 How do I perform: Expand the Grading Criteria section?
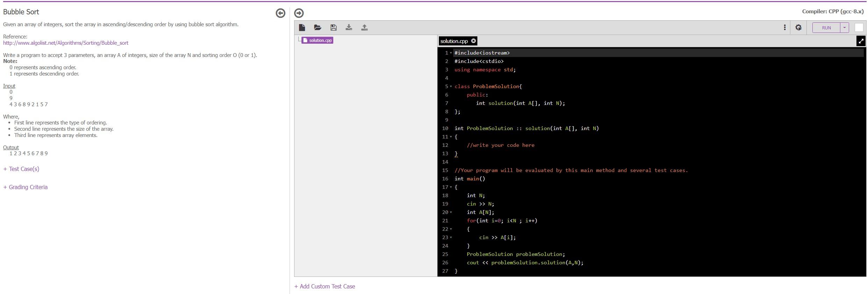click(26, 187)
